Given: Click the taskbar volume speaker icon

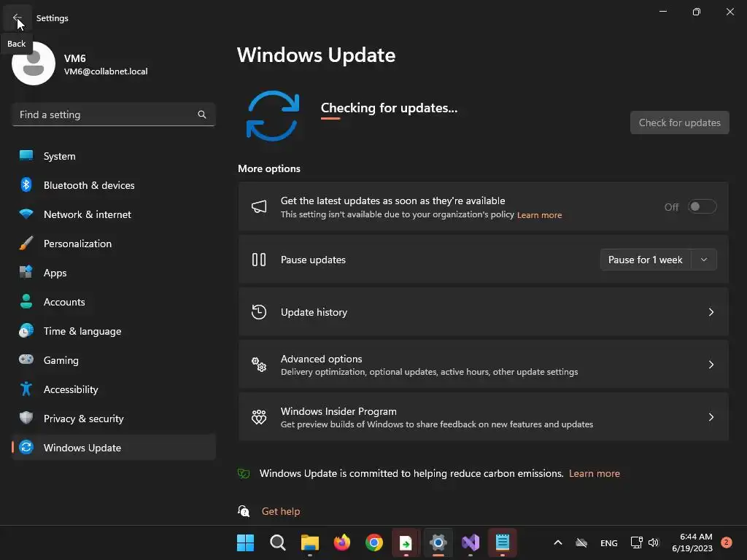Looking at the screenshot, I should click(x=654, y=542).
